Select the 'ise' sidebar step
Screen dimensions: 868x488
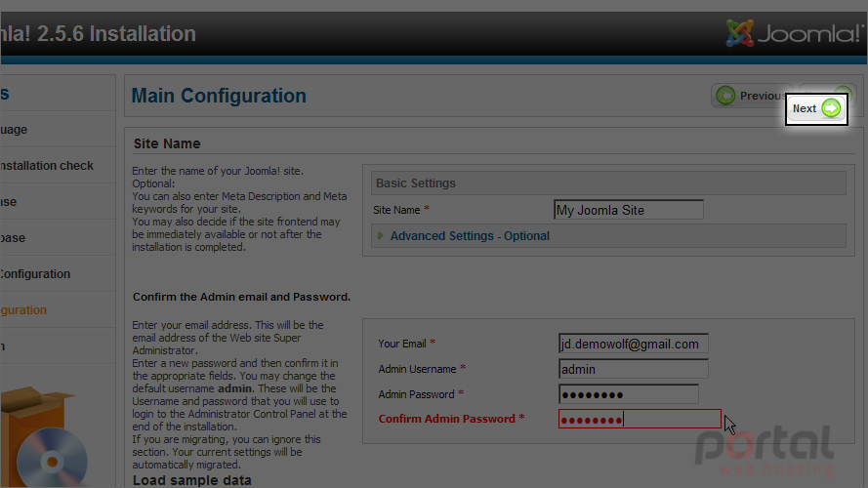[9, 202]
